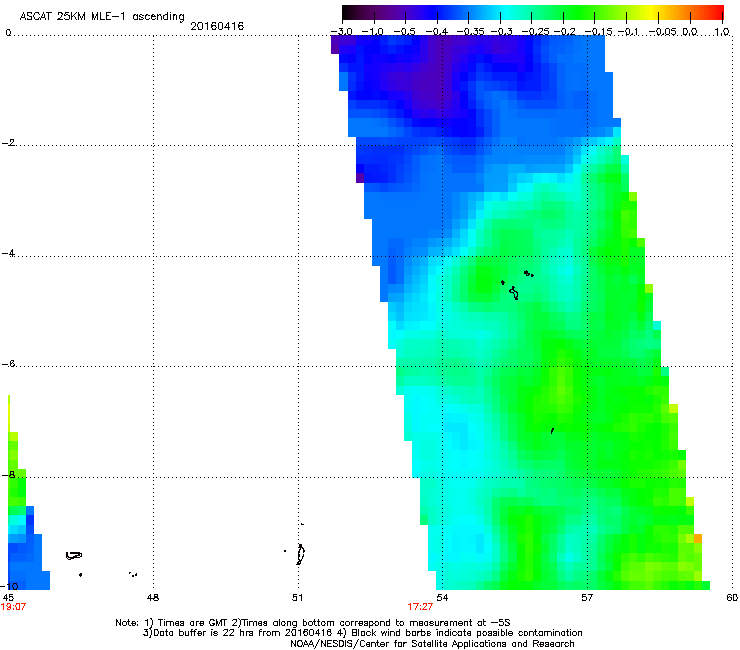Image resolution: width=740 pixels, height=650 pixels.
Task: Select the 57 longitude axis label
Action: (587, 598)
